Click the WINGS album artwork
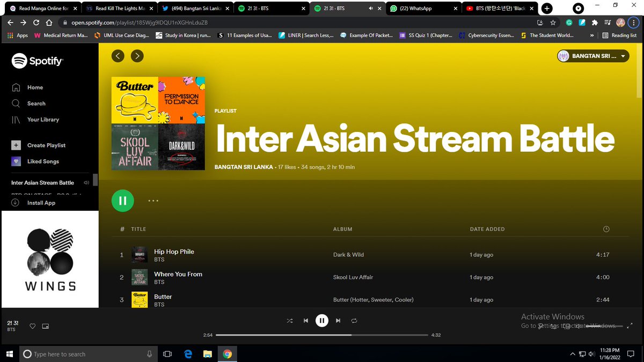The image size is (644, 362). [50, 259]
